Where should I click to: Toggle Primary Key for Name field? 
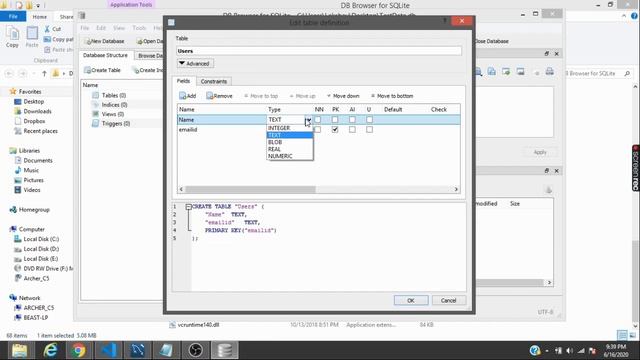click(335, 120)
